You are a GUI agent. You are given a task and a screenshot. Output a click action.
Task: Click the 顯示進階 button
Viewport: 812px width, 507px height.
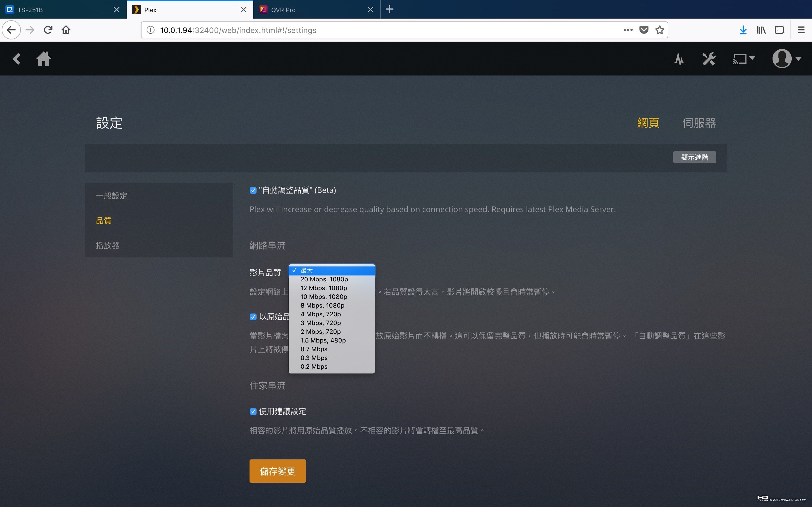(694, 157)
